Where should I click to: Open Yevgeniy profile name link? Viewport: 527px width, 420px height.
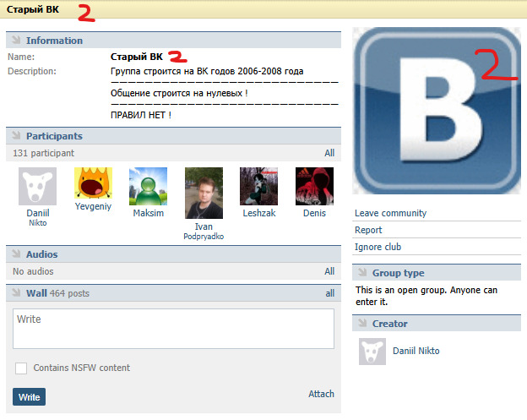tap(93, 206)
